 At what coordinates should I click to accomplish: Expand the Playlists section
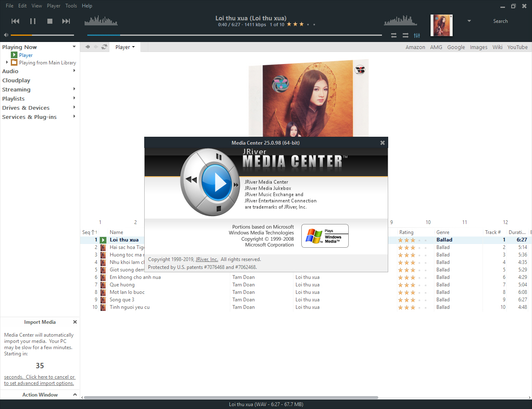point(74,98)
